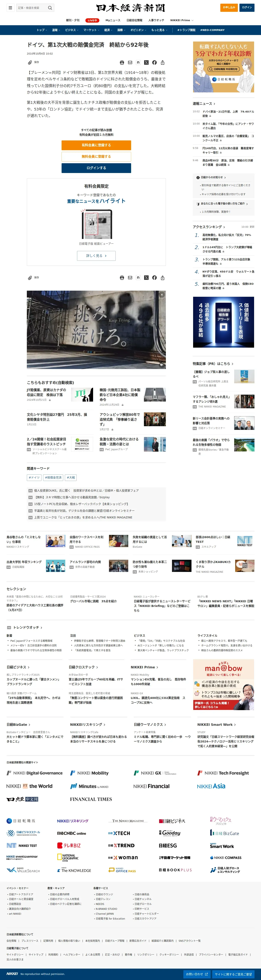261x980 pixels.
Task: Share on Facebook using icon below headline
Action: coord(154,62)
